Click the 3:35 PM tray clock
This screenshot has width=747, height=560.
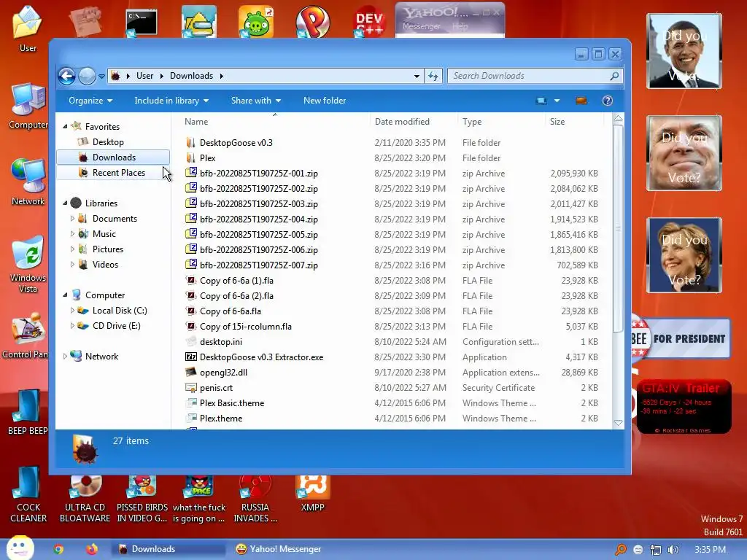[710, 550]
